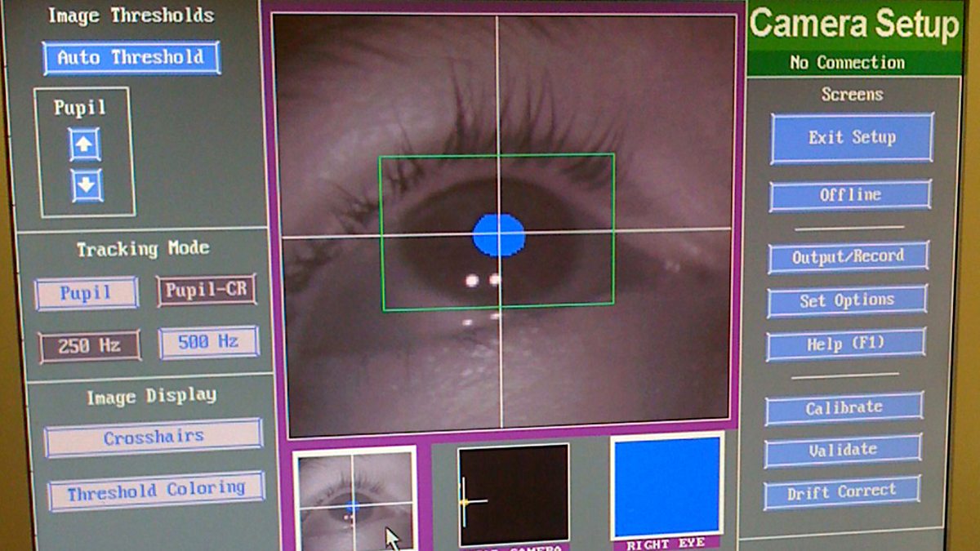Set sampling rate to 250 Hz

point(90,345)
